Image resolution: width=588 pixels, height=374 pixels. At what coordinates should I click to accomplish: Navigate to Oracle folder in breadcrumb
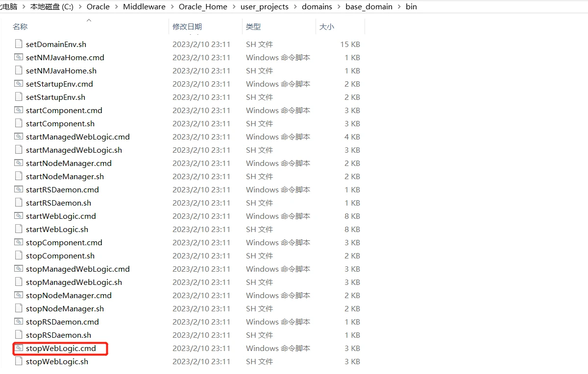(x=98, y=7)
